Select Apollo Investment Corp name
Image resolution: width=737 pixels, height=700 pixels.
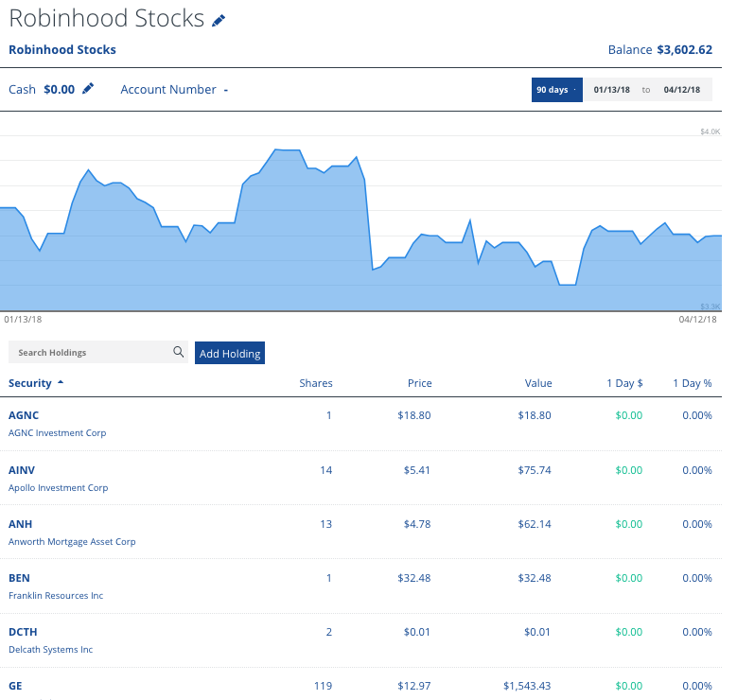(59, 487)
